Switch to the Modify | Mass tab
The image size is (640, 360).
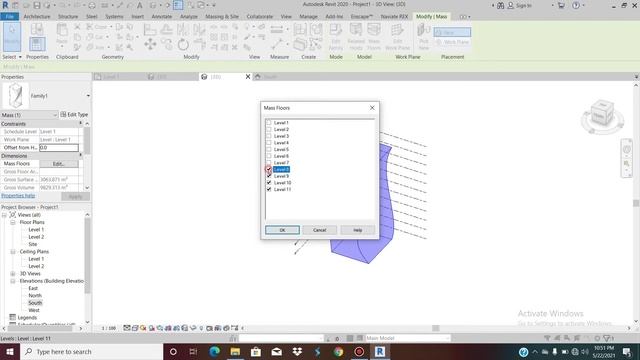click(x=431, y=16)
